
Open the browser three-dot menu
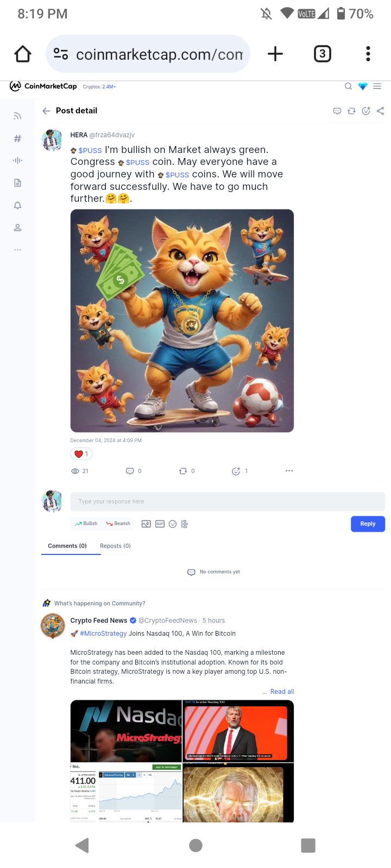pyautogui.click(x=368, y=54)
